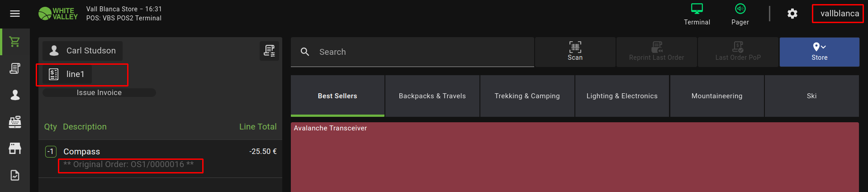The height and width of the screenshot is (192, 868).
Task: Switch to Backpacks & Travels tab
Action: click(432, 96)
